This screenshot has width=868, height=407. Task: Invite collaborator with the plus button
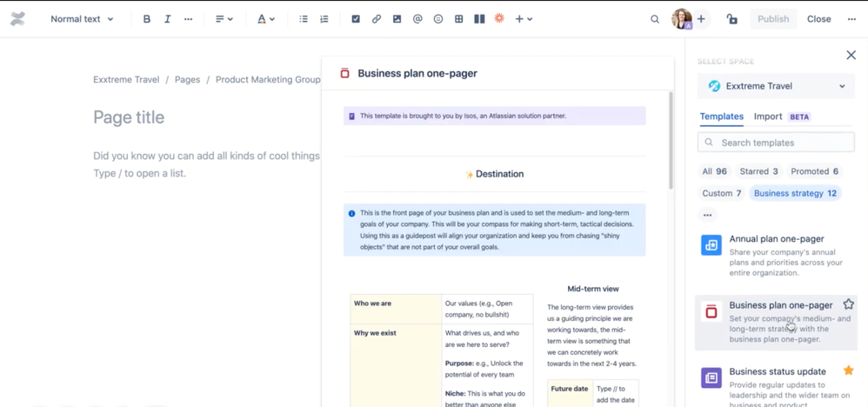(701, 19)
